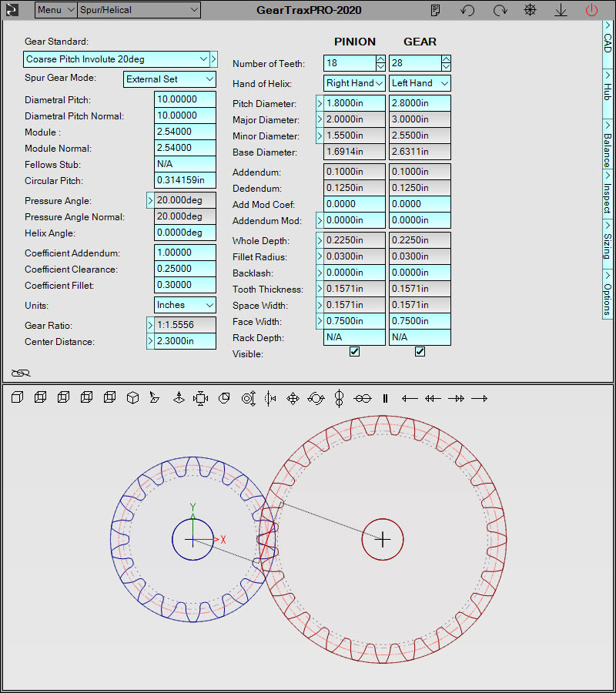Click the chain link icon above the viewport
Image resolution: width=616 pixels, height=693 pixels.
[x=21, y=373]
